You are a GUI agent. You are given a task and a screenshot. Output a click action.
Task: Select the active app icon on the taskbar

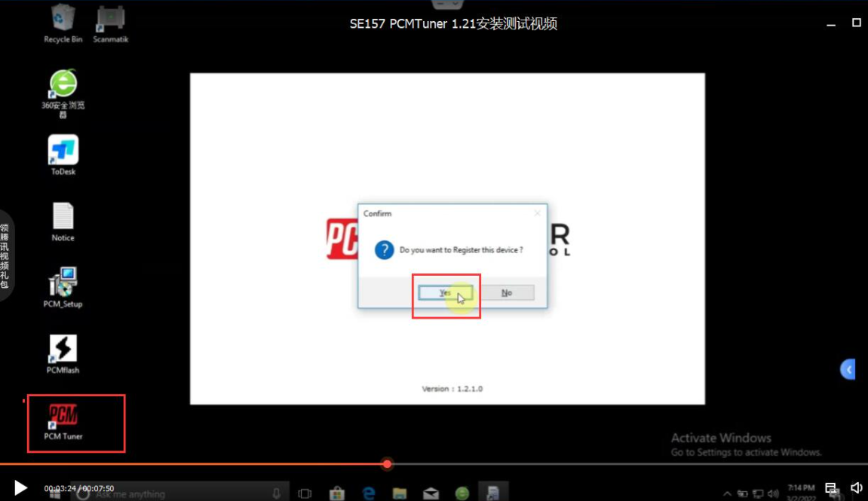(492, 493)
